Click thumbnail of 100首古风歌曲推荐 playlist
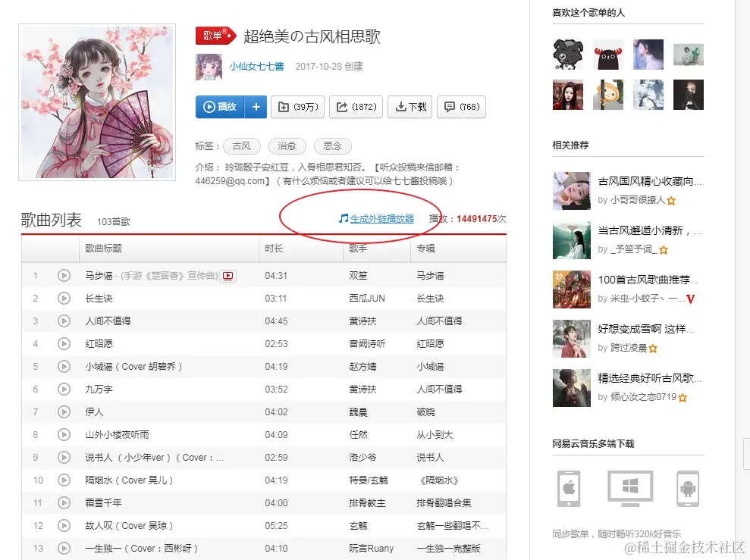Viewport: 750px width, 560px height. (x=572, y=289)
